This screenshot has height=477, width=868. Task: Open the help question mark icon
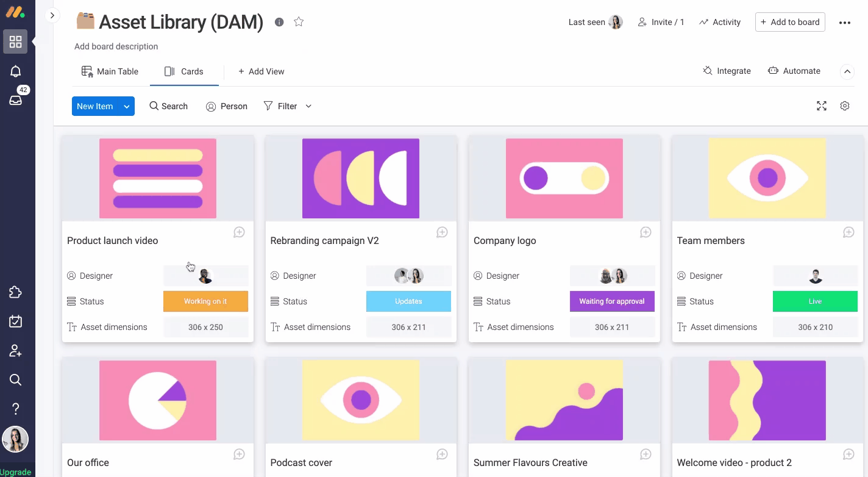click(x=16, y=409)
